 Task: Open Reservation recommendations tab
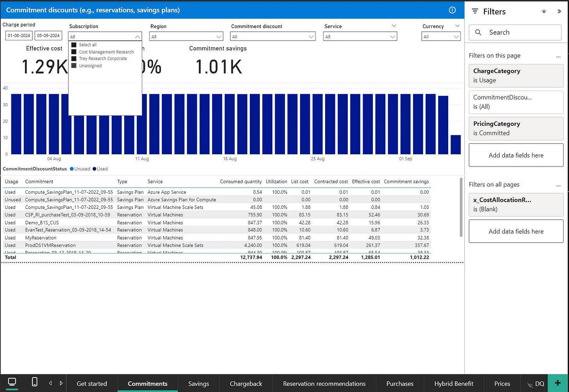(x=324, y=383)
